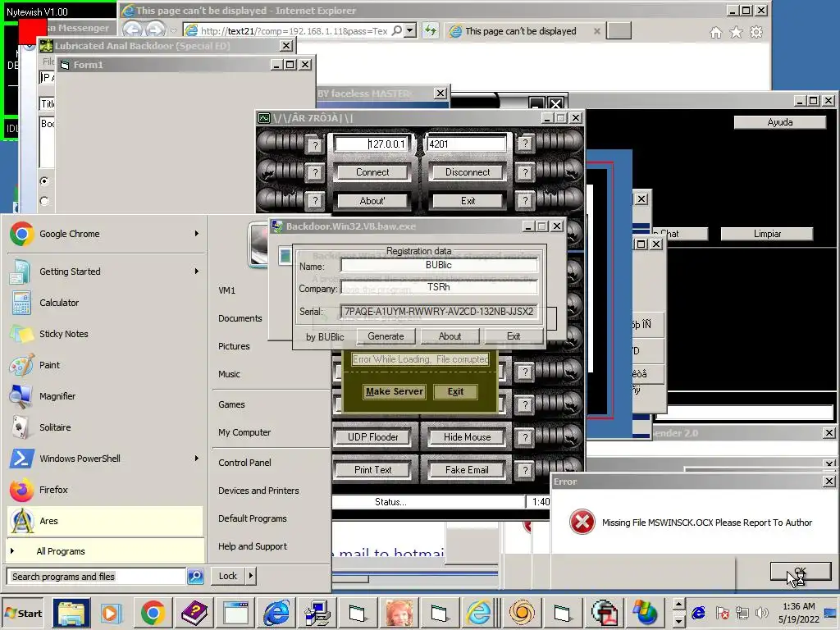Open Control Panel from the Start menu
This screenshot has height=630, width=840.
tap(244, 463)
